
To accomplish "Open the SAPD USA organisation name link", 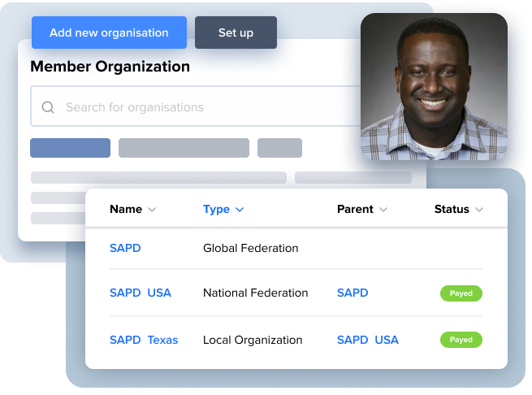I will pyautogui.click(x=141, y=293).
